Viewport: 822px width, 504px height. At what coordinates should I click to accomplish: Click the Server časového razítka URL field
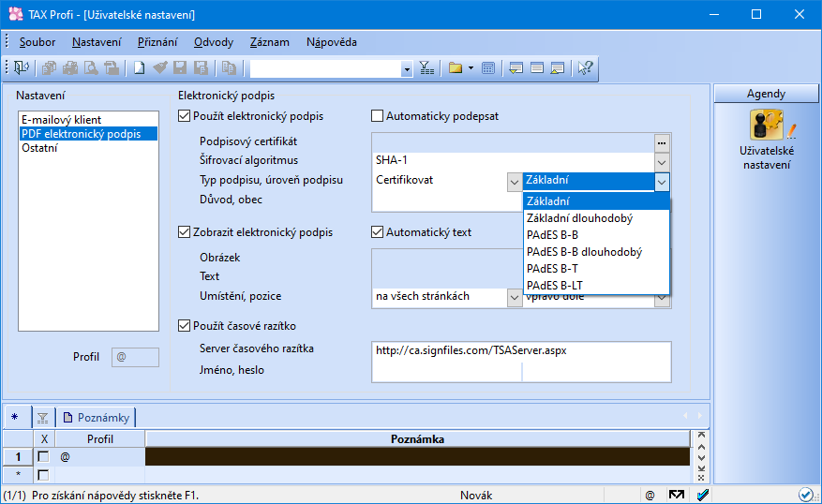tap(521, 350)
